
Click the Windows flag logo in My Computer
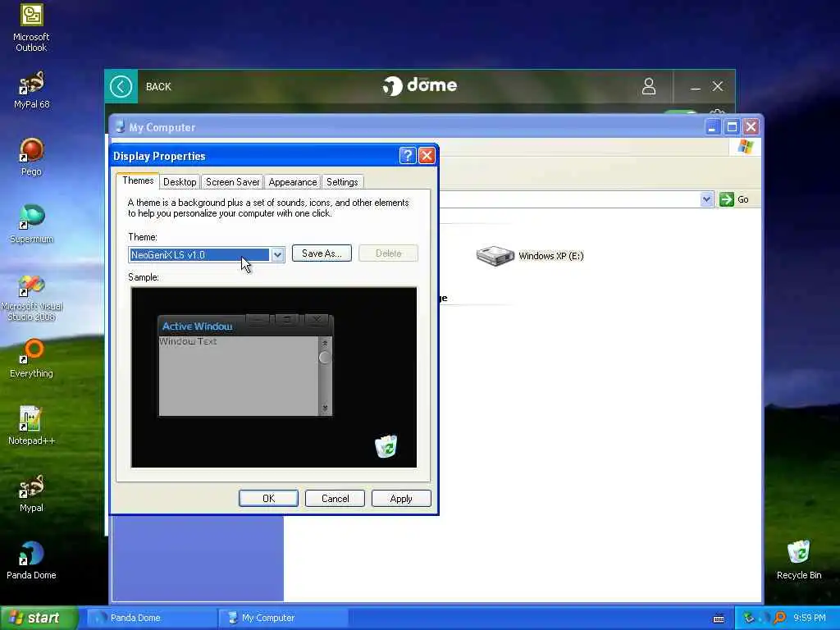pos(745,146)
